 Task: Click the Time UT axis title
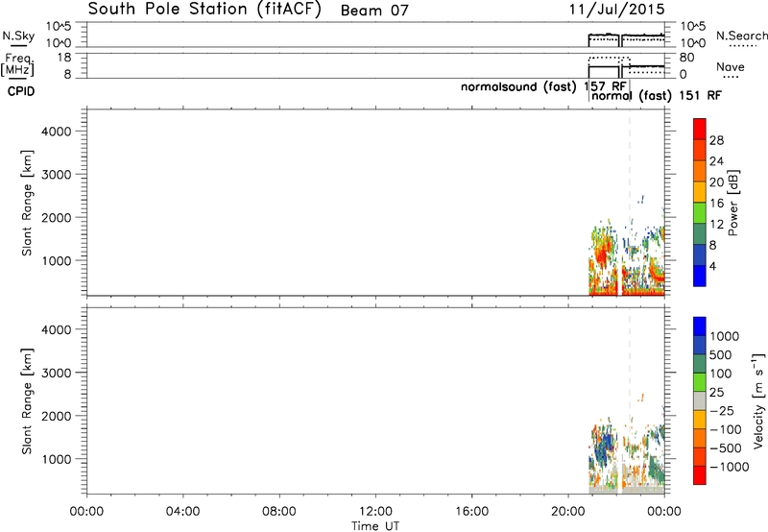pyautogui.click(x=375, y=526)
